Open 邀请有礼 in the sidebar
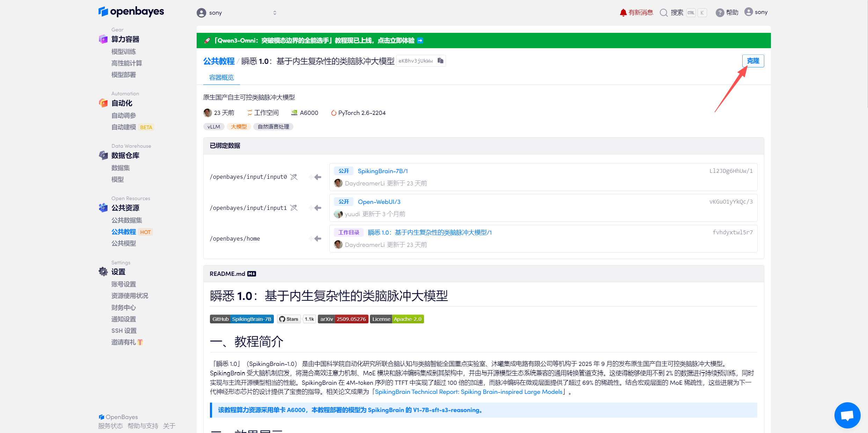 pos(127,342)
